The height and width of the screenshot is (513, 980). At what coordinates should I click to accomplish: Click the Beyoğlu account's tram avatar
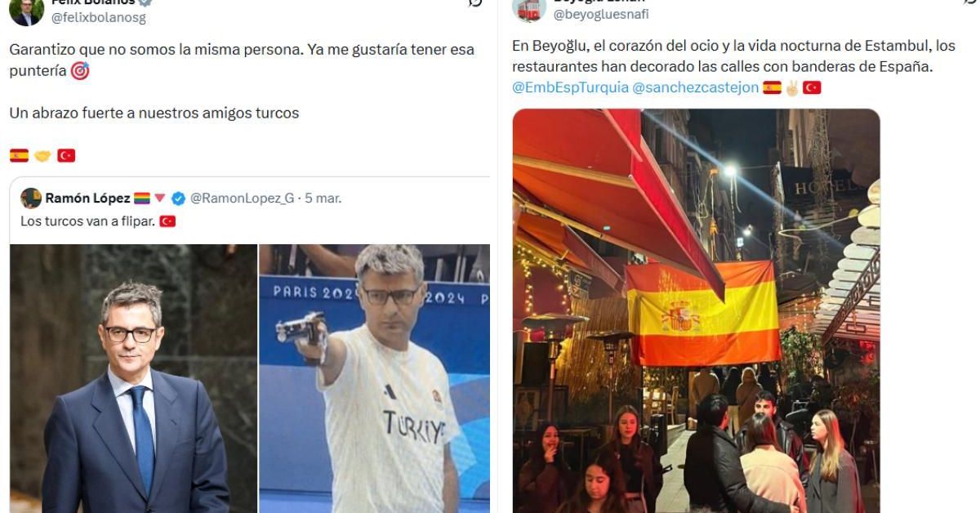pyautogui.click(x=529, y=8)
